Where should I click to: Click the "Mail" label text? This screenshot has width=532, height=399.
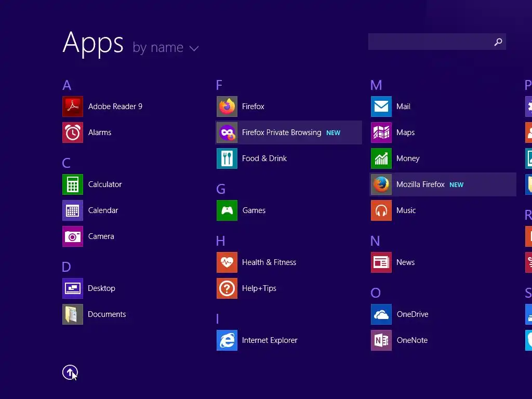403,107
